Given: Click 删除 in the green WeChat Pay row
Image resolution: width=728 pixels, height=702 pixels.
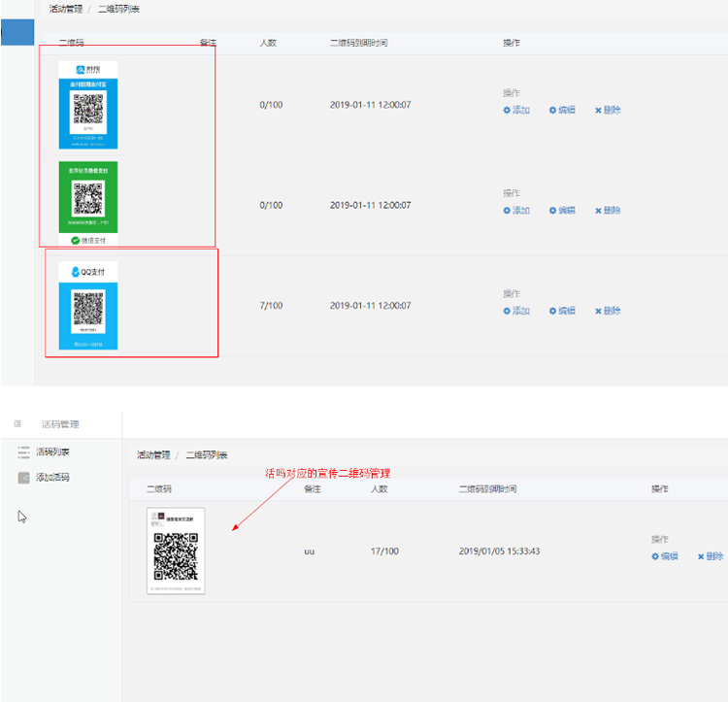Looking at the screenshot, I should click(x=608, y=211).
